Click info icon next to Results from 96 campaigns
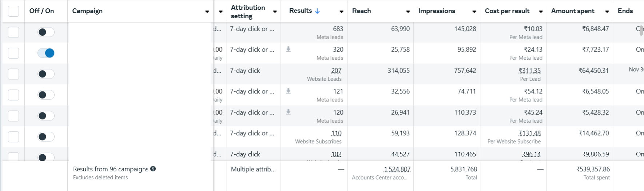 [153, 169]
